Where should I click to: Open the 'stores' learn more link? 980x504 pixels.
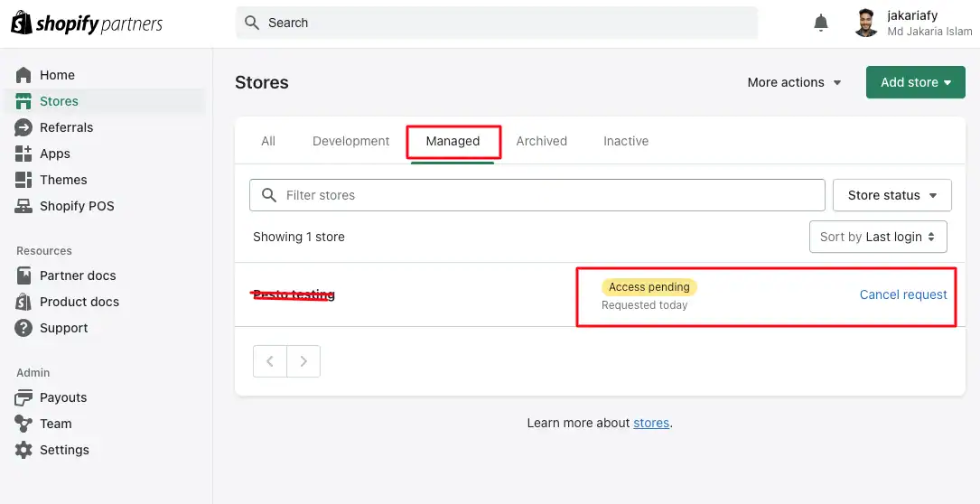pyautogui.click(x=651, y=424)
